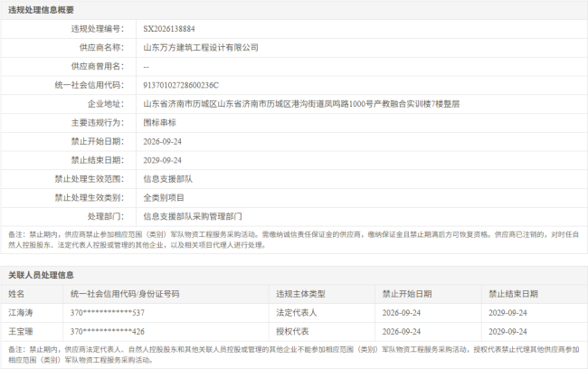588x369 pixels.
Task: Click the former supplier name value --
Action: pyautogui.click(x=146, y=67)
